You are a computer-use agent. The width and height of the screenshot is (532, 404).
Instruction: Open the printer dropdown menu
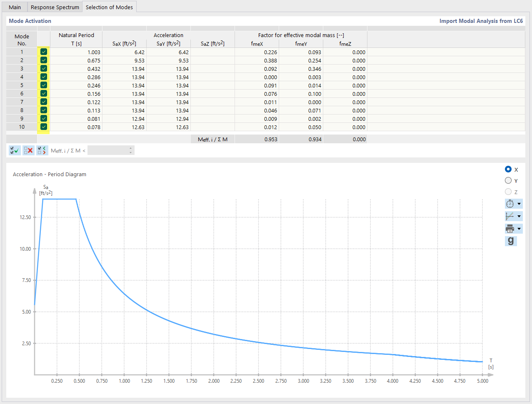coord(519,228)
